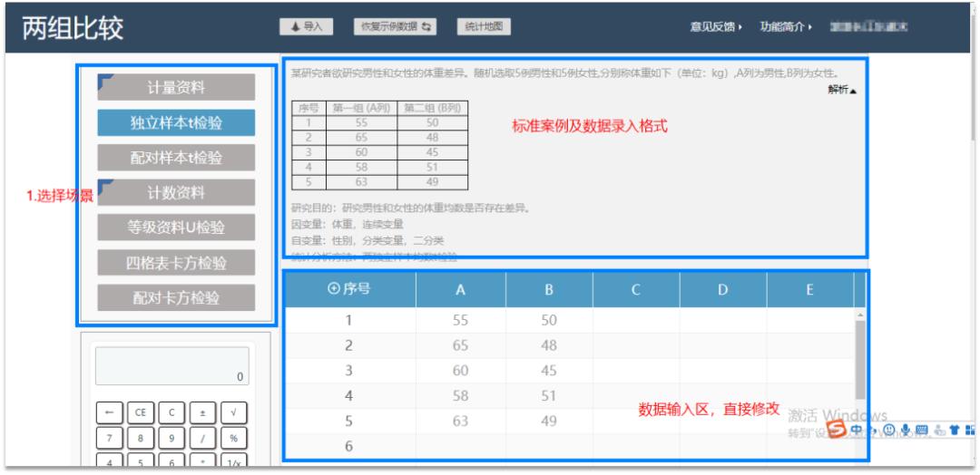
Task: Click data grid cell B5 containing 49
Action: click(549, 422)
